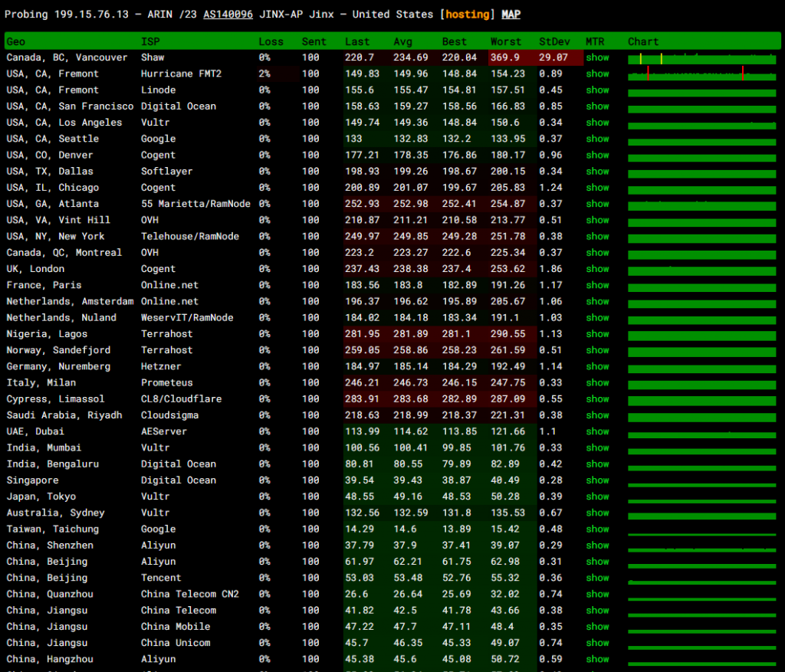Click the ISP name China Telecom CN2

pos(190,594)
